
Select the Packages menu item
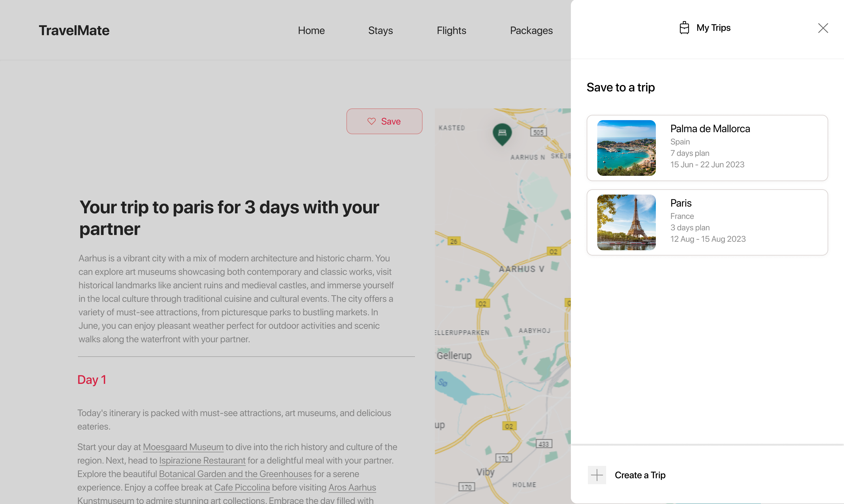[x=531, y=30]
